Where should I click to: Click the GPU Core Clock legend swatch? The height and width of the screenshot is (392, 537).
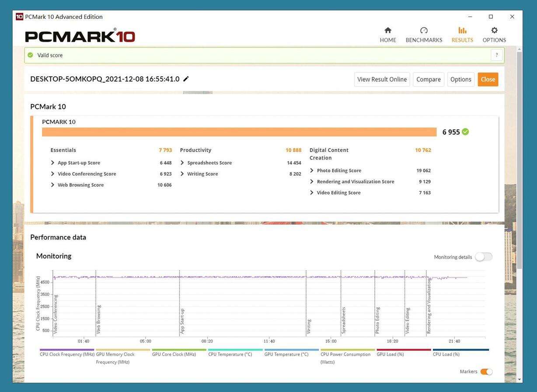[x=179, y=350]
